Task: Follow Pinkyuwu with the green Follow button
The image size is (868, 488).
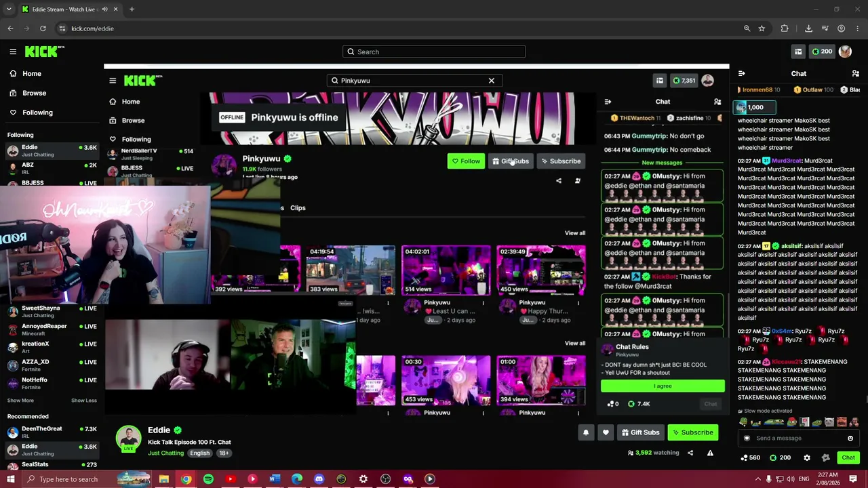Action: pyautogui.click(x=466, y=161)
